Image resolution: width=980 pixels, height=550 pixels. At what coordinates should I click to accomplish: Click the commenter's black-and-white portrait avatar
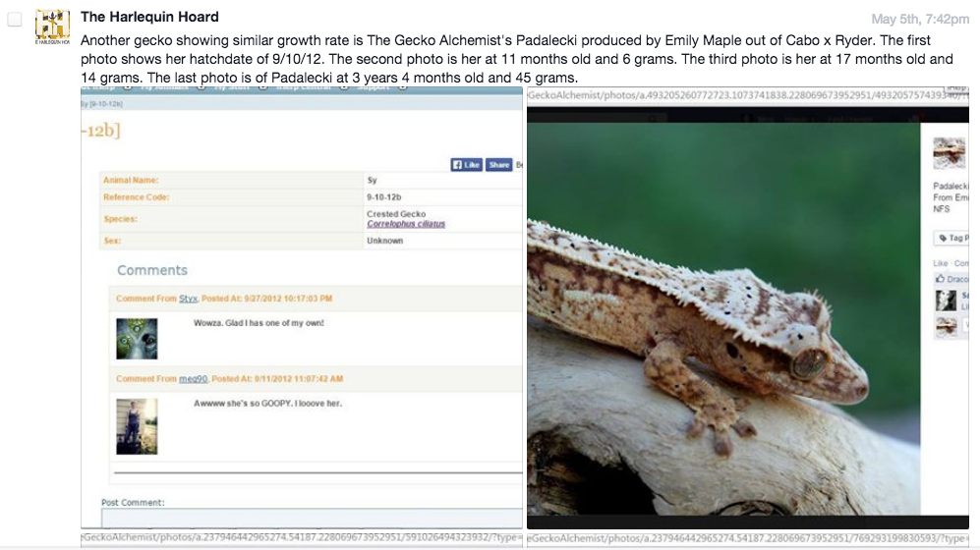(x=946, y=301)
